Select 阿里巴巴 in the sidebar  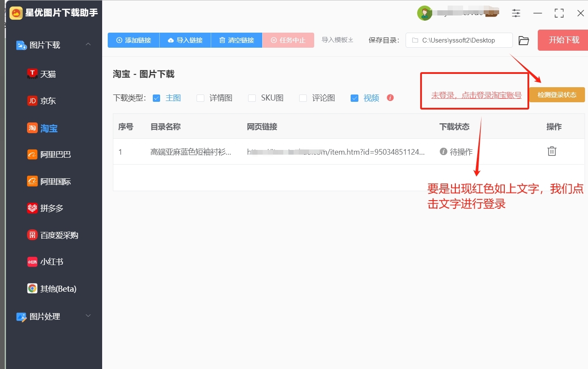pos(56,155)
